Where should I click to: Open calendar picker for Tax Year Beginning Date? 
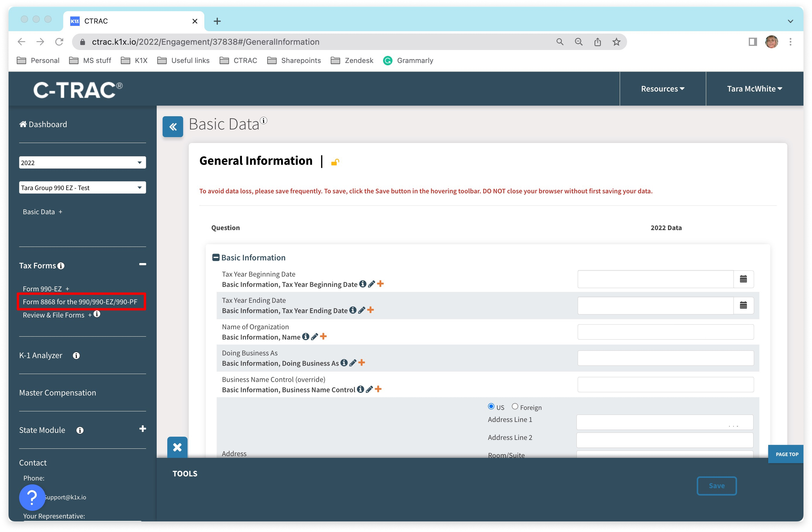(743, 279)
